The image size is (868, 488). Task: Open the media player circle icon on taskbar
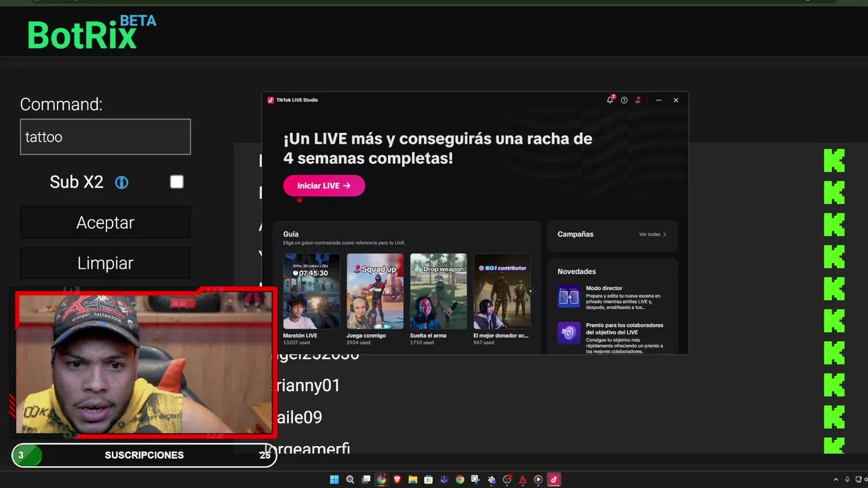(x=538, y=479)
